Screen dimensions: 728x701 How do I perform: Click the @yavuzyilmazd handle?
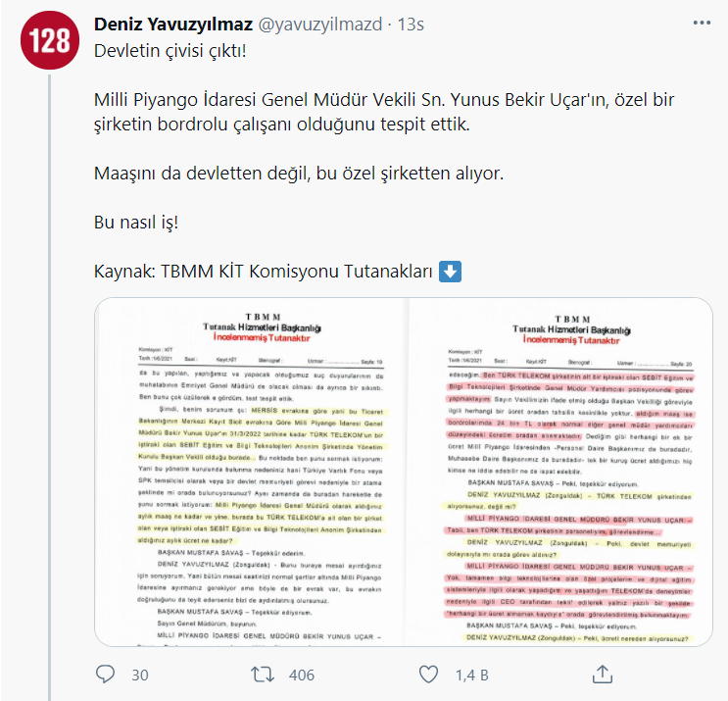point(319,25)
